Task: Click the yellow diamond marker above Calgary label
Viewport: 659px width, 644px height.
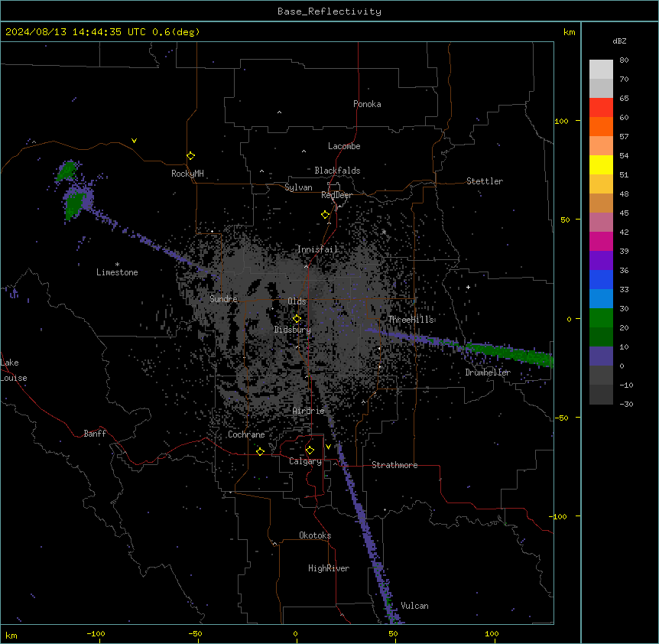Action: (x=310, y=450)
